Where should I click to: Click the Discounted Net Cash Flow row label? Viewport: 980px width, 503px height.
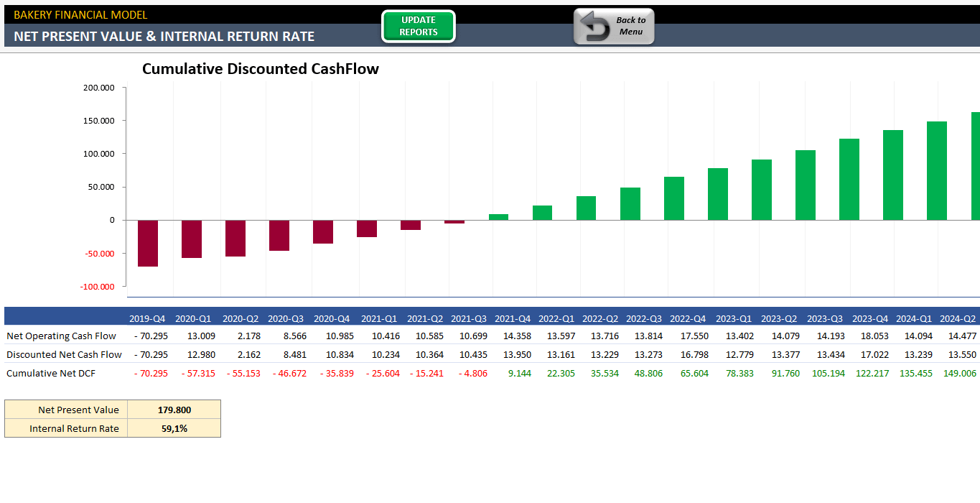[x=64, y=354]
